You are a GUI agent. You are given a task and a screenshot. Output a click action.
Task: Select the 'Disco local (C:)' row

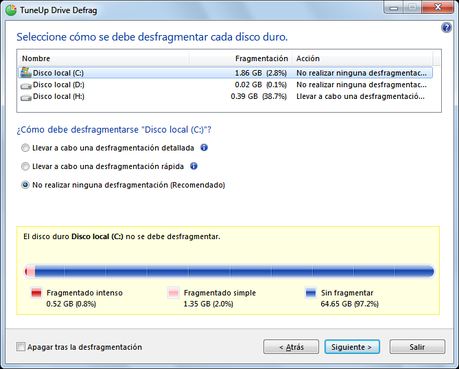[225, 73]
